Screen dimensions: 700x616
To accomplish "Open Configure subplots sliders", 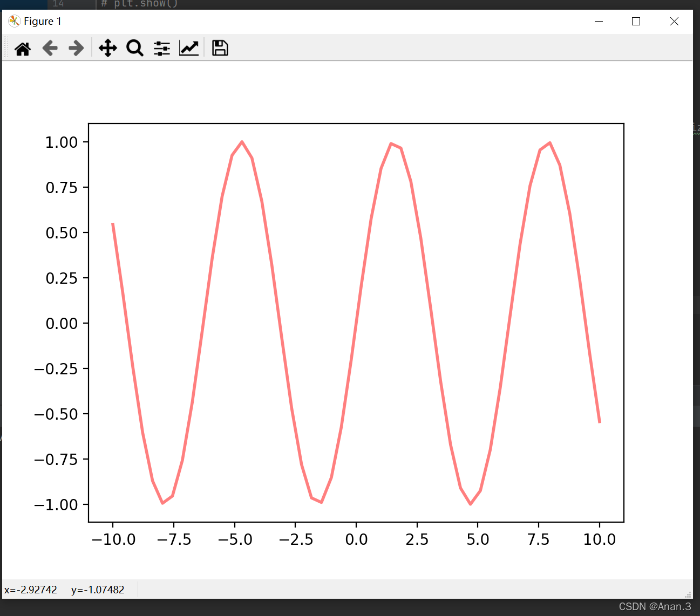I will [162, 48].
